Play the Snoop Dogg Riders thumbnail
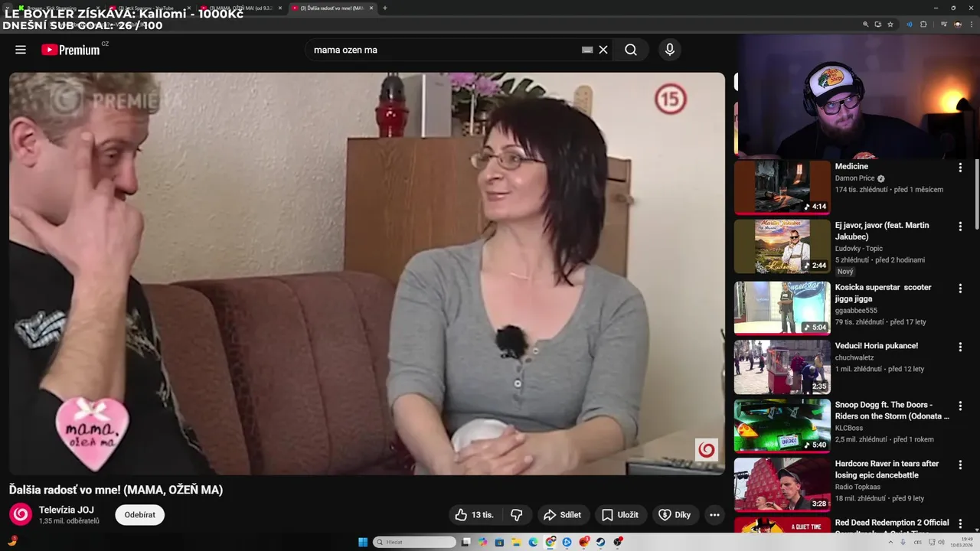This screenshot has width=980, height=551. coord(782,426)
